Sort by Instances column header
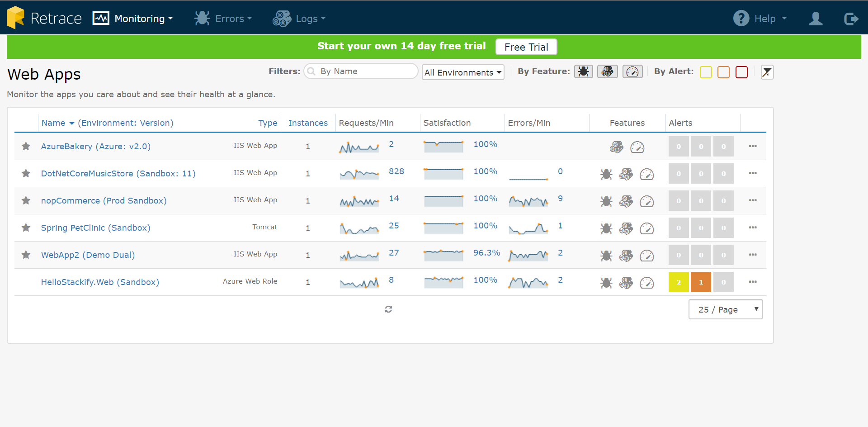Viewport: 868px width, 427px height. point(308,123)
